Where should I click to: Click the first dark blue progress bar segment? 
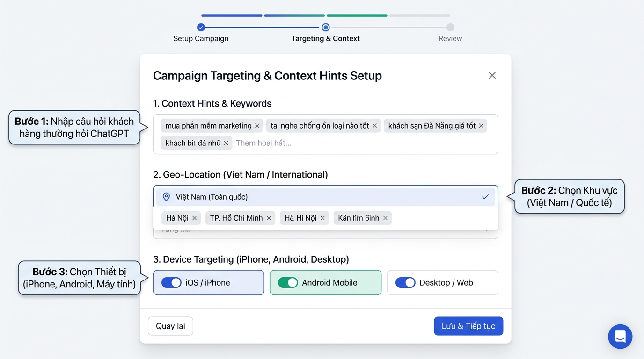point(232,15)
